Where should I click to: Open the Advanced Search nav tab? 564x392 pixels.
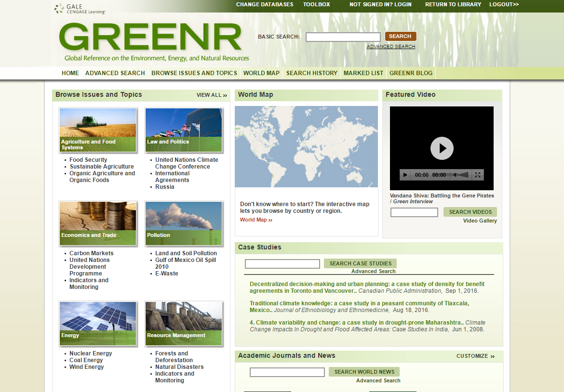tap(115, 73)
